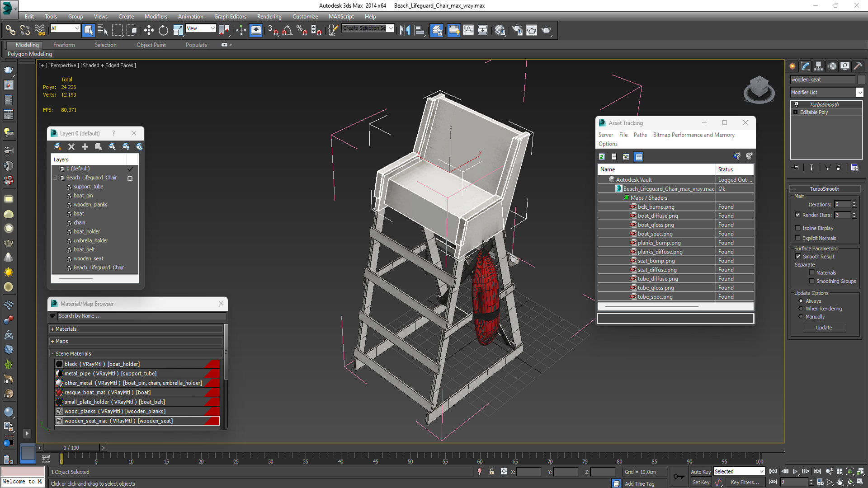Open Bitmap Performance and Memory menu

693,135
